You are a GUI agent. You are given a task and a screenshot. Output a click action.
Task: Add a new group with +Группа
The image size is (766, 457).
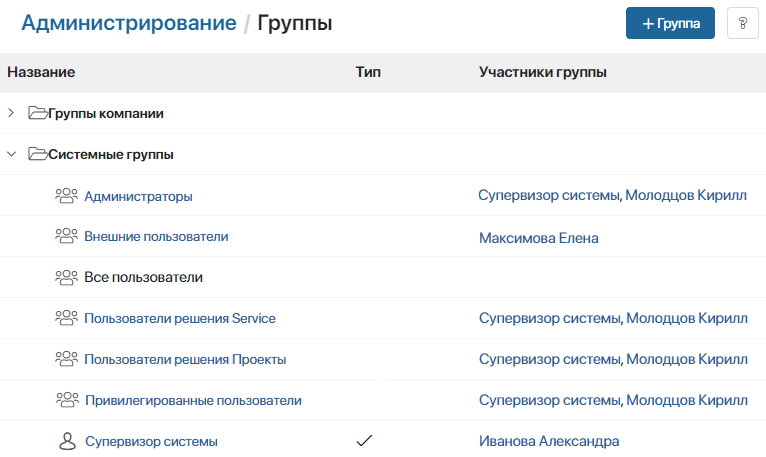pos(670,23)
